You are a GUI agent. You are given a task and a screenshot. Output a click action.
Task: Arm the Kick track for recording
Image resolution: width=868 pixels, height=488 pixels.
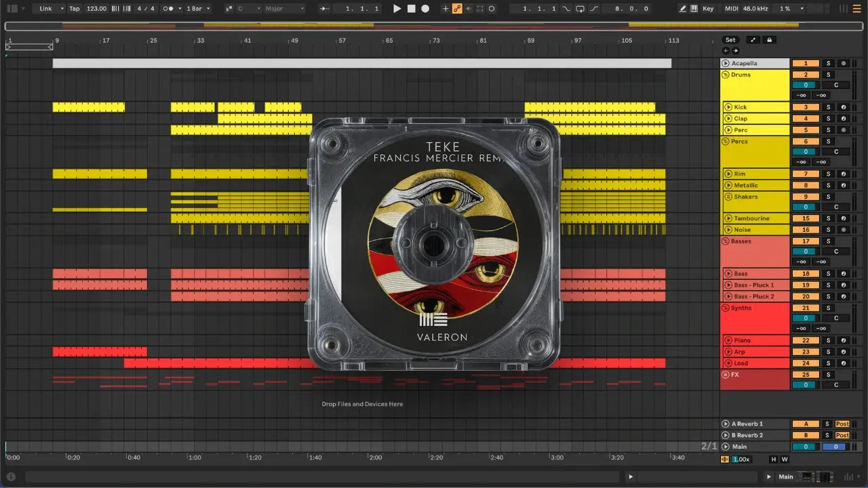(844, 107)
